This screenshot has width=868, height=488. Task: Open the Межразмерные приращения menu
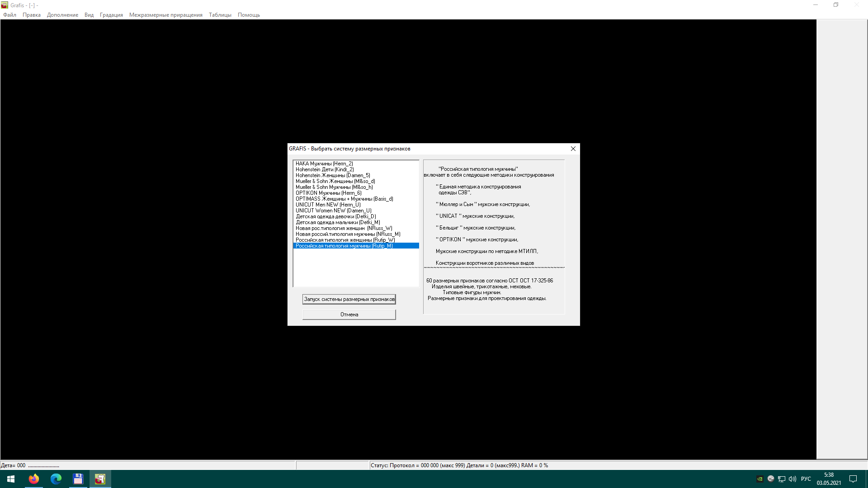click(165, 15)
